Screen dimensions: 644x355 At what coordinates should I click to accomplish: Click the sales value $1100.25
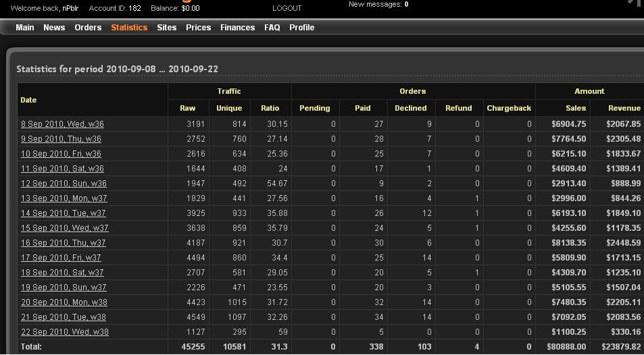[569, 331]
